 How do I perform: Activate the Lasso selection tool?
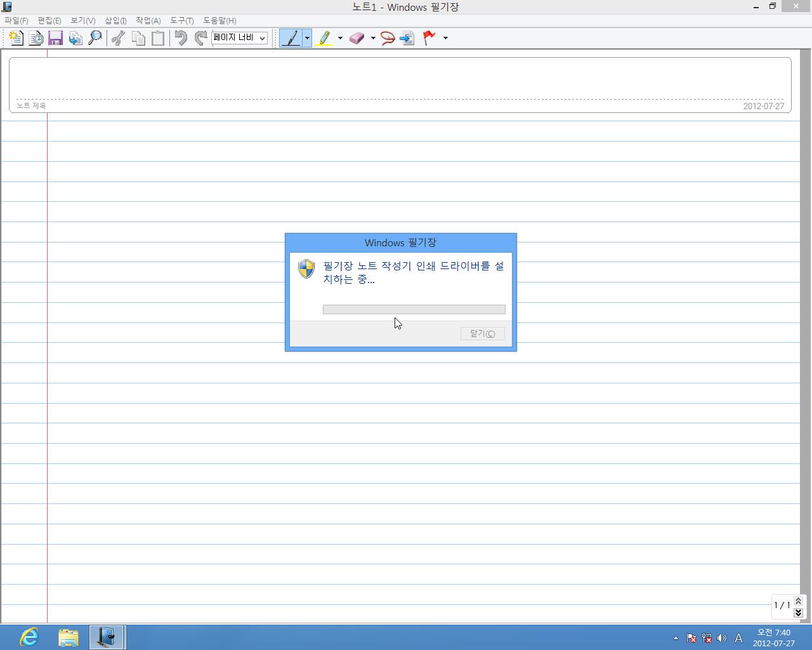pos(388,38)
